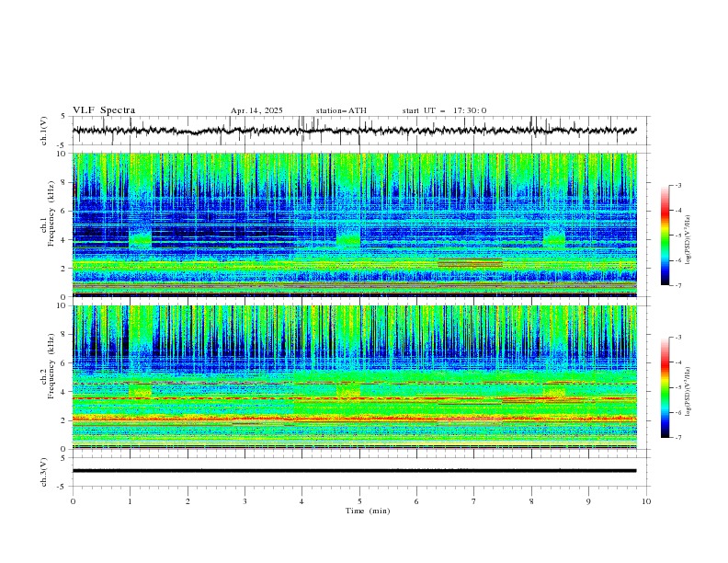
Task: Click time axis tick label '2'
Action: (188, 501)
